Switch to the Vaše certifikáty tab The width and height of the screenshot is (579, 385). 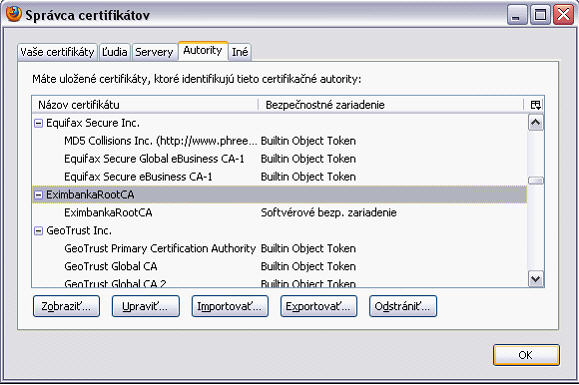[57, 52]
